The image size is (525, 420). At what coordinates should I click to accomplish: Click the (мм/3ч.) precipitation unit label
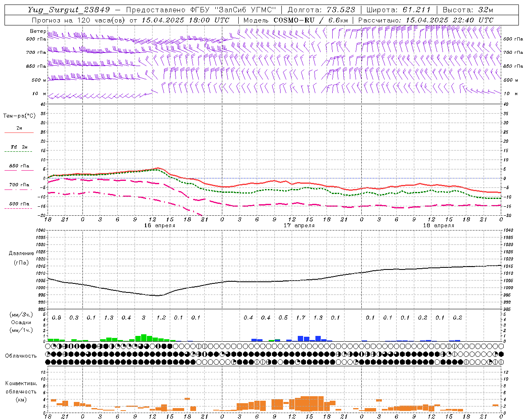pos(21,315)
